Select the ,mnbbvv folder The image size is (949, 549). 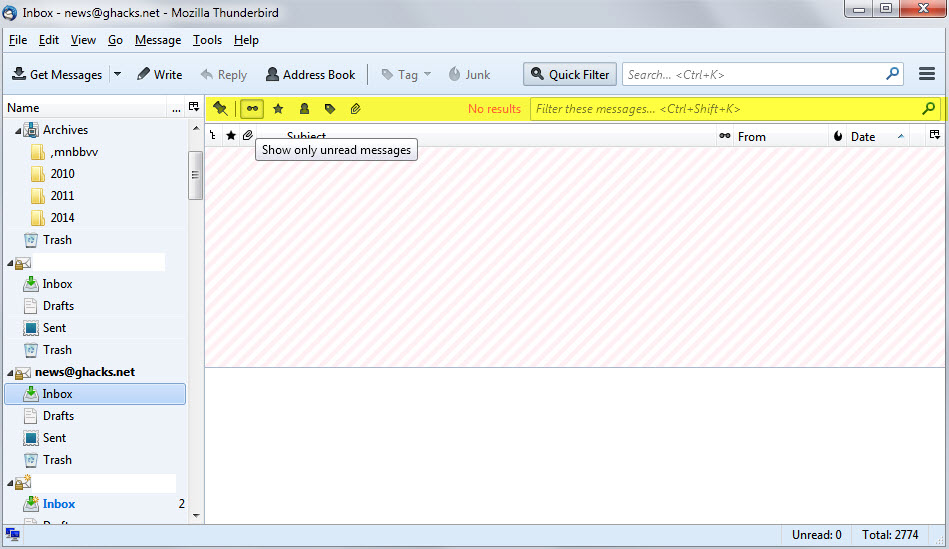tap(74, 152)
